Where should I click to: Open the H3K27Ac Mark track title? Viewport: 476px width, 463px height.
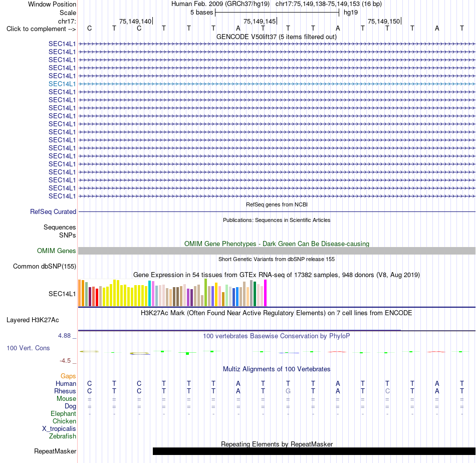click(x=277, y=313)
